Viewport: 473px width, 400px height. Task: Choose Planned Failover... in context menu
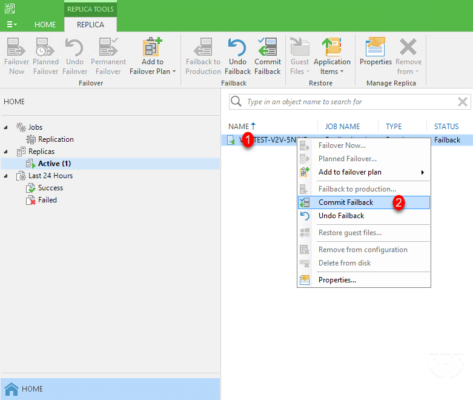[364, 159]
